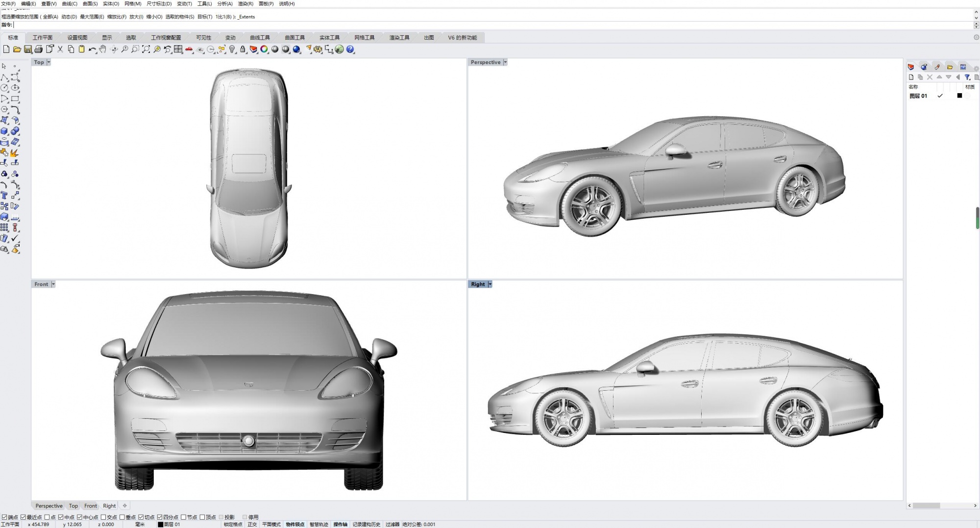Click the Print icon

tap(39, 49)
